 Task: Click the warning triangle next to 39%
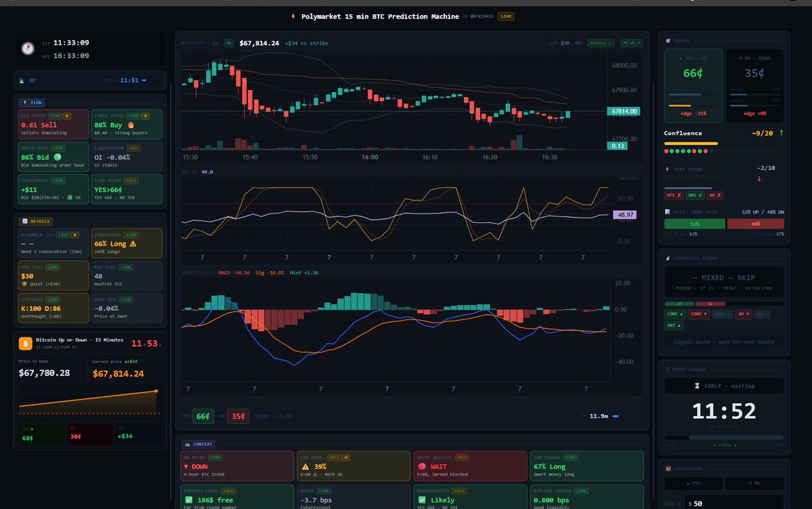[305, 466]
